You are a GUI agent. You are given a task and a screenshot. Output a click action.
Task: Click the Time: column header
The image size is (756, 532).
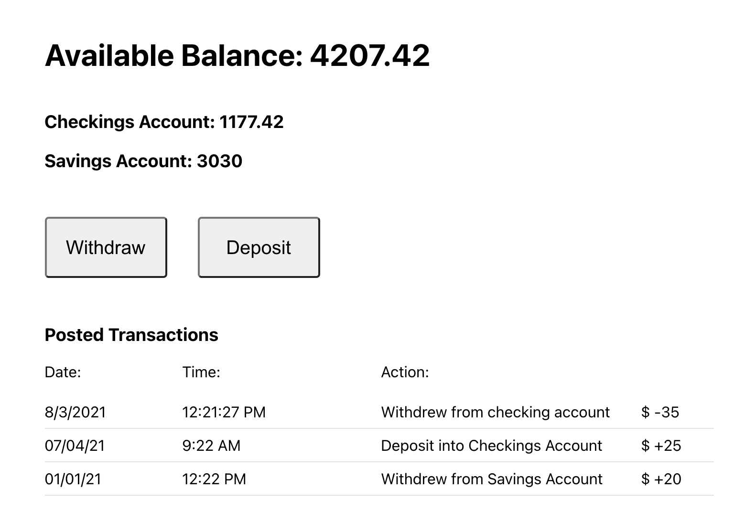coord(201,372)
